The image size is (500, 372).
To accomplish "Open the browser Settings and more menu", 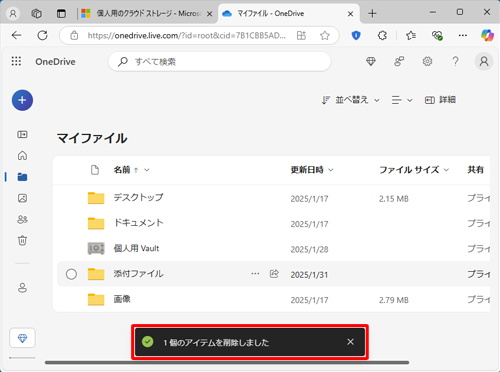I will 463,35.
